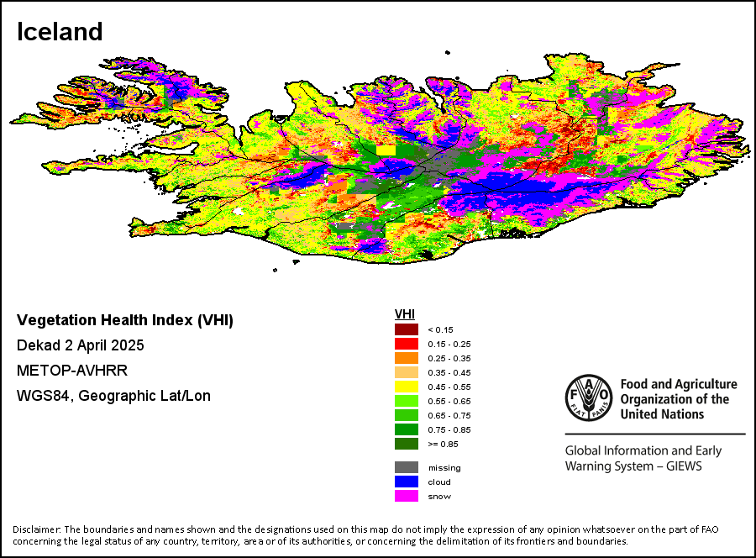Viewport: 756px width, 558px height.
Task: Click the '>= 0.85' legend label
Action: [x=443, y=445]
